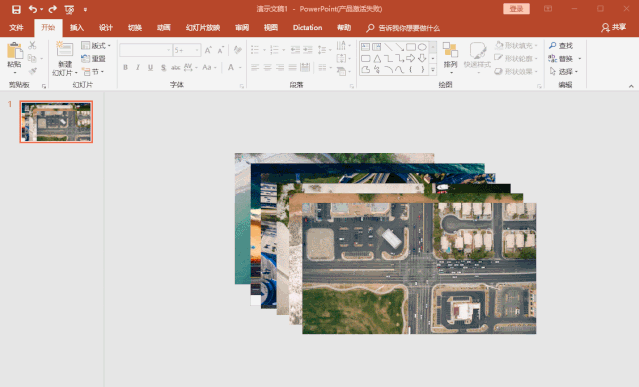Viewport: 639px width, 387px height.
Task: Click the Undo arrow icon
Action: click(x=33, y=9)
